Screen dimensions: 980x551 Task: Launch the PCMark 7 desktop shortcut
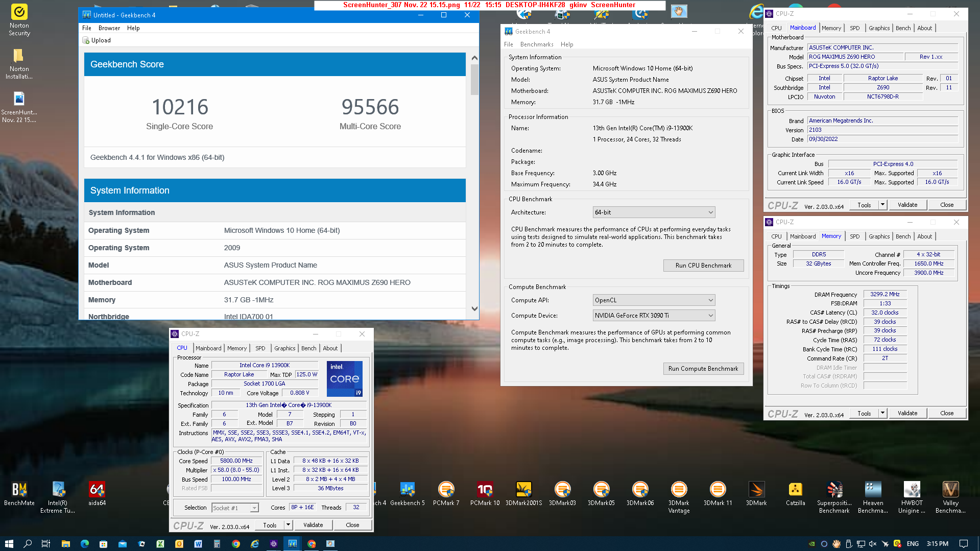tap(446, 493)
